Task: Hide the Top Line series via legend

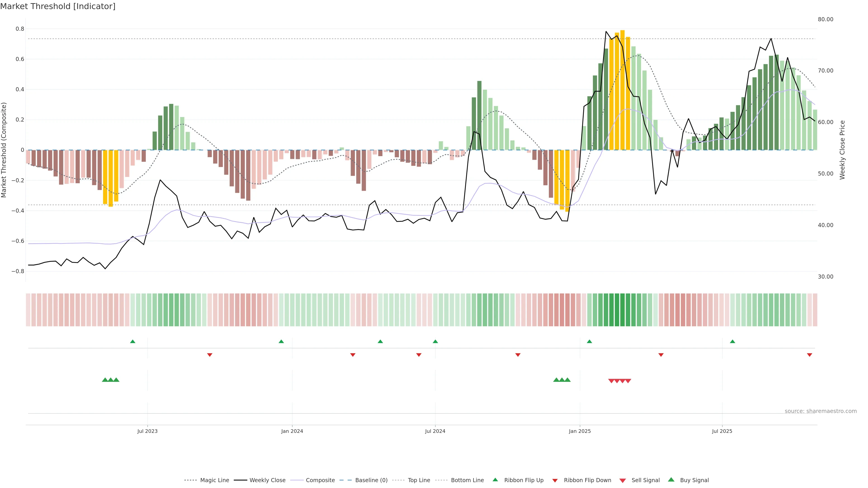Action: (419, 480)
